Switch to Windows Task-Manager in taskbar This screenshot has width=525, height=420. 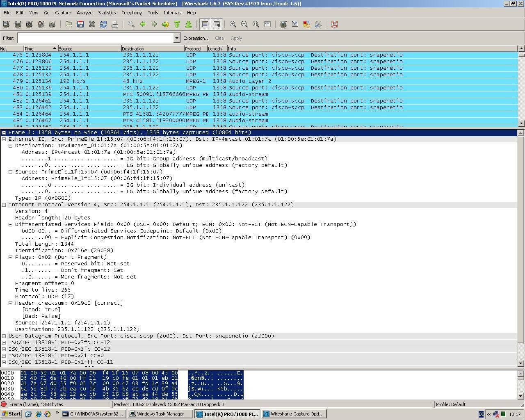(160, 414)
